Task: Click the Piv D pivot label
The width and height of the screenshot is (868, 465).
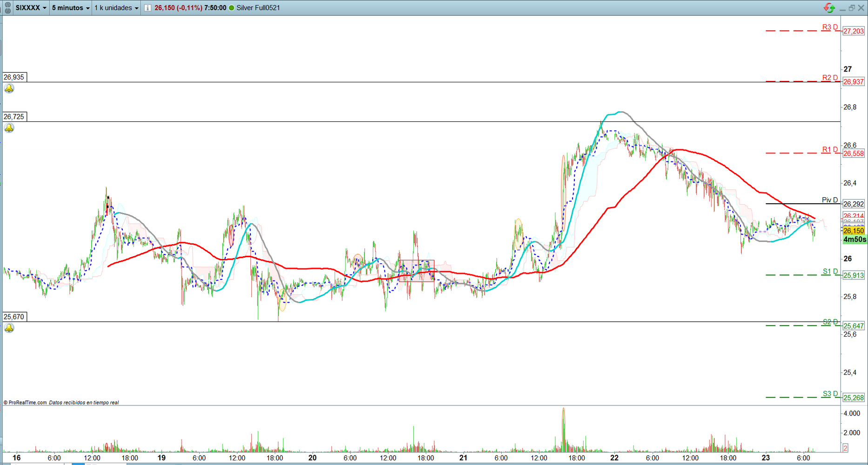Action: coord(830,200)
